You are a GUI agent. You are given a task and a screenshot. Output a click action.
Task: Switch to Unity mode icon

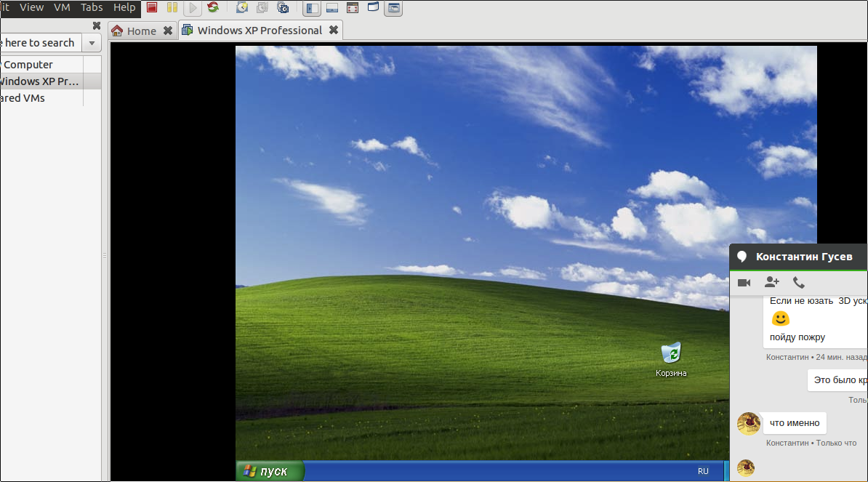(373, 7)
